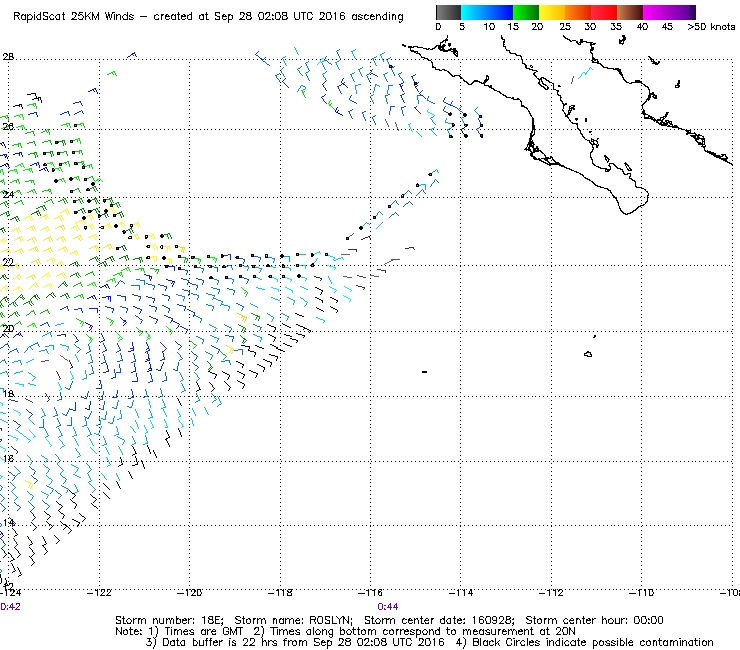Click the brown 35-40 knots legend swatch
Image resolution: width=740 pixels, height=650 pixels.
coord(630,12)
